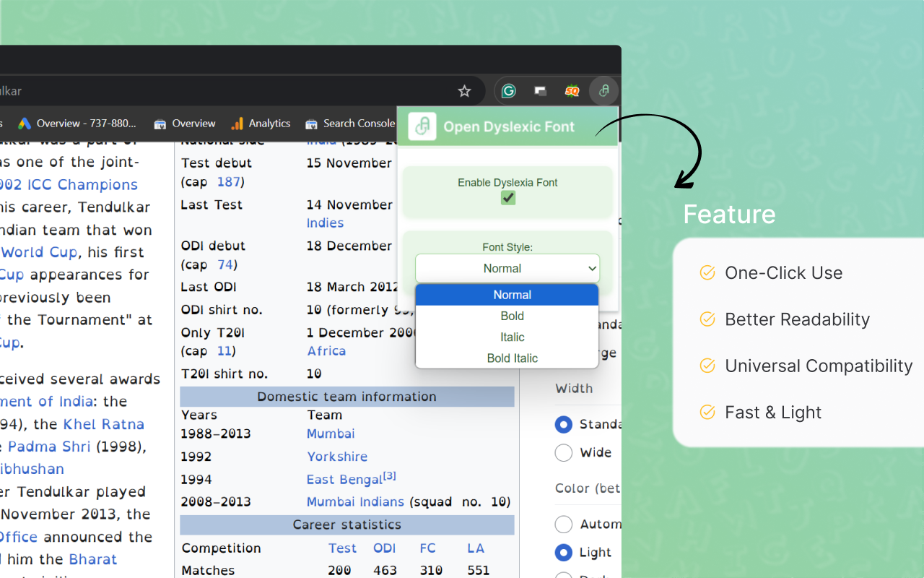Click the Matches value "200"
The width and height of the screenshot is (924, 578).
[339, 570]
